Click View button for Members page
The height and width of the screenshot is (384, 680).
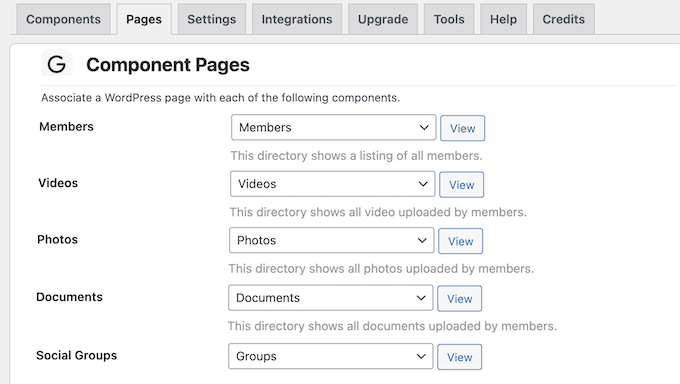463,128
